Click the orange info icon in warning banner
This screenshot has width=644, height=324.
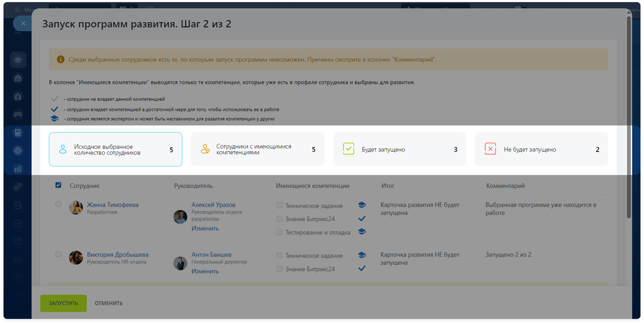click(x=61, y=59)
